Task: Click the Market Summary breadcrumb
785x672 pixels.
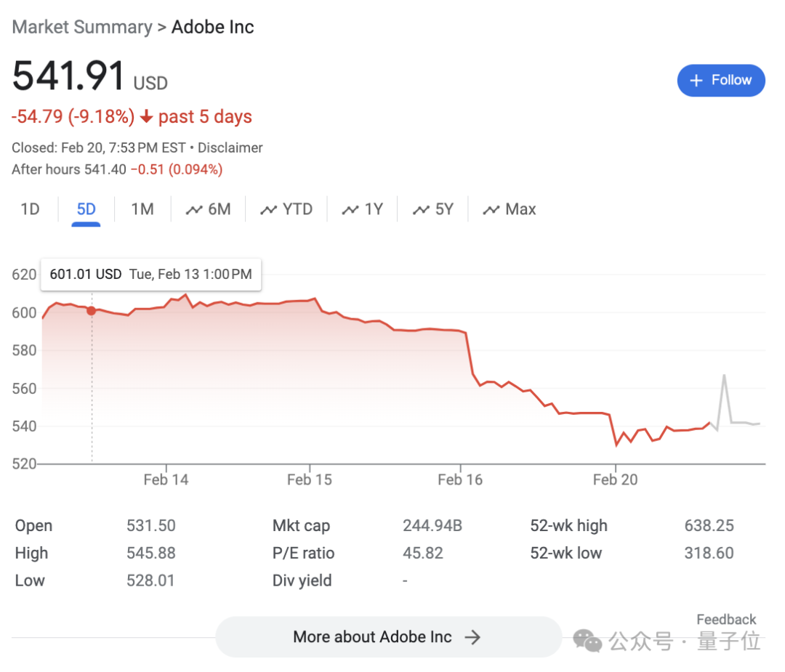Action: coord(82,28)
